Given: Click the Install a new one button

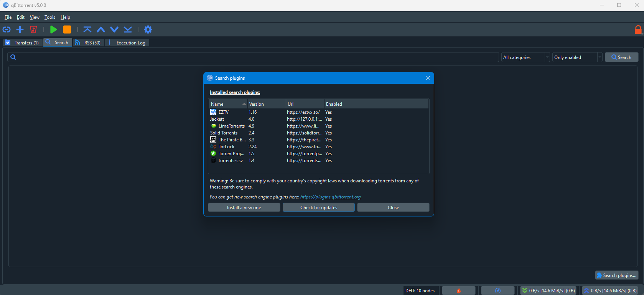Looking at the screenshot, I should 244,207.
